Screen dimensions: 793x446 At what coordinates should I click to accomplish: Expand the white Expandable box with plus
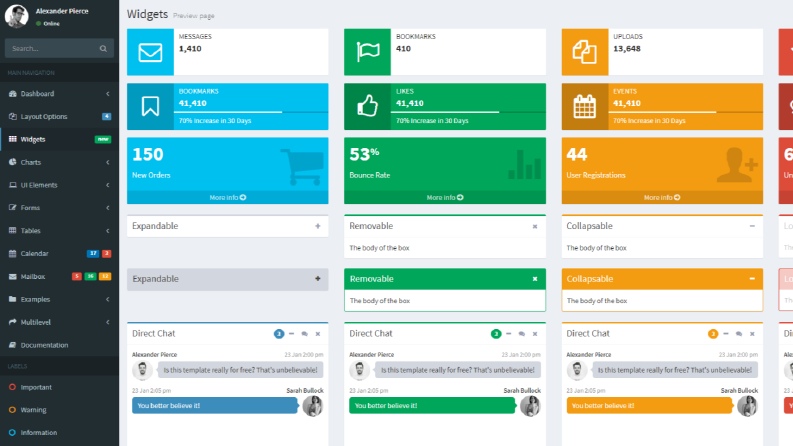[x=318, y=226]
